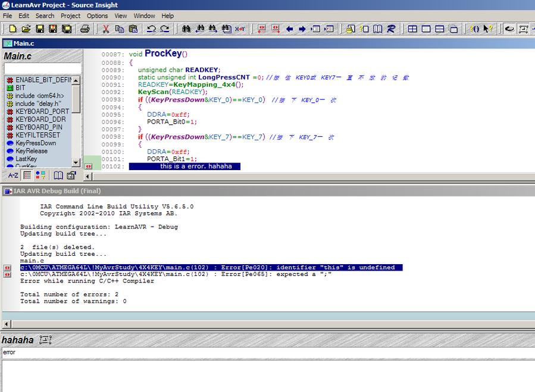Click the Undo arrow icon

(151, 29)
